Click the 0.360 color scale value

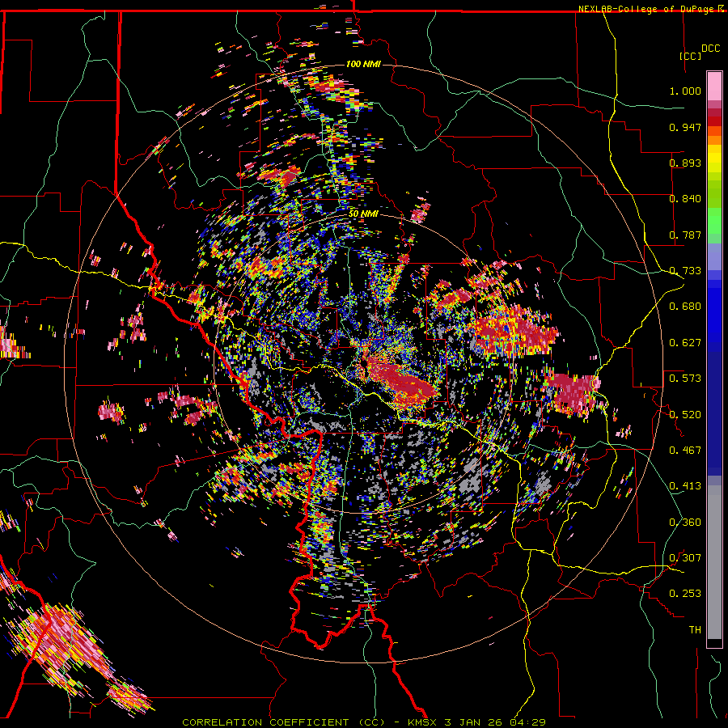point(685,523)
